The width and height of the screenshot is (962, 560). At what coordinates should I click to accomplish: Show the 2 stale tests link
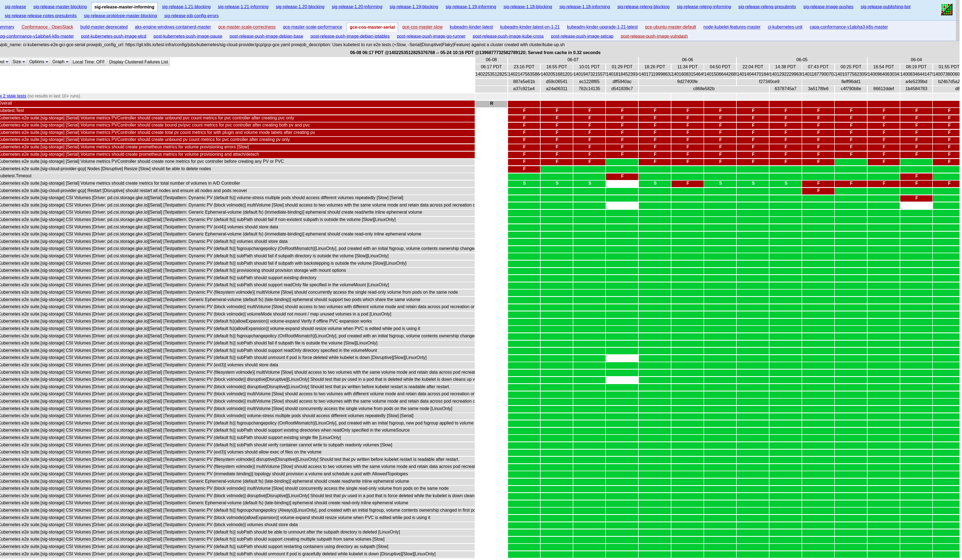tap(13, 96)
